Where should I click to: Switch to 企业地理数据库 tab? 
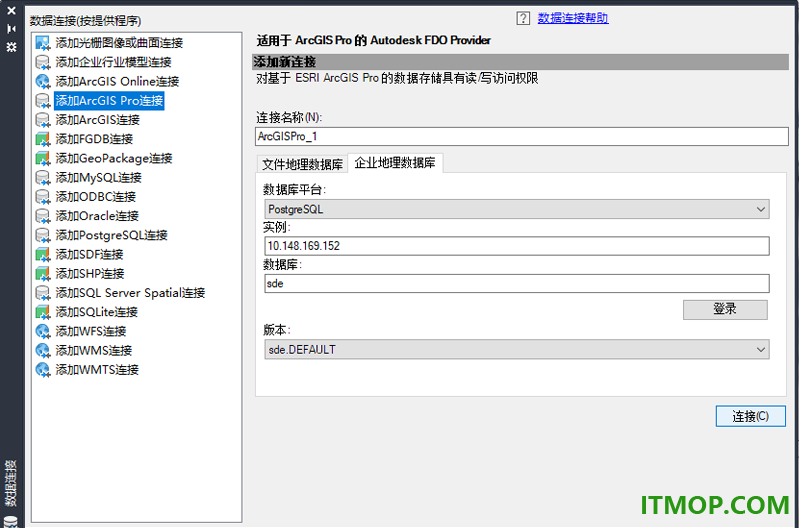tap(395, 163)
